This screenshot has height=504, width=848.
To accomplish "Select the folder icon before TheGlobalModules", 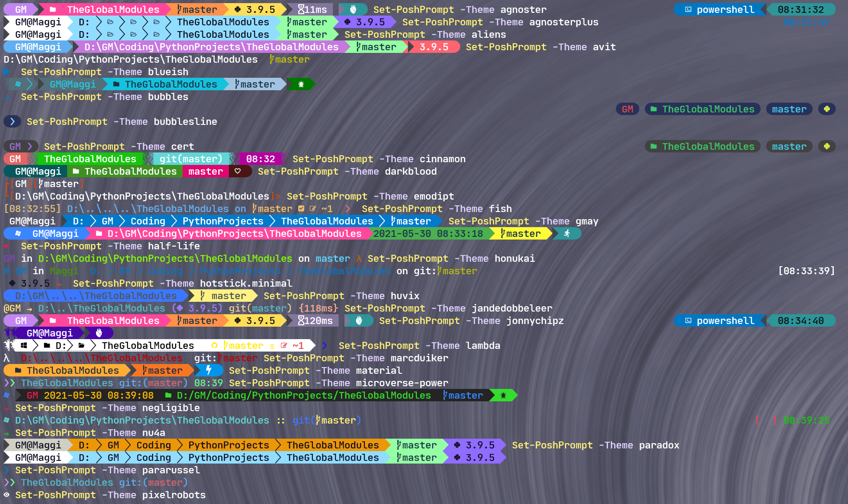I will click(52, 9).
